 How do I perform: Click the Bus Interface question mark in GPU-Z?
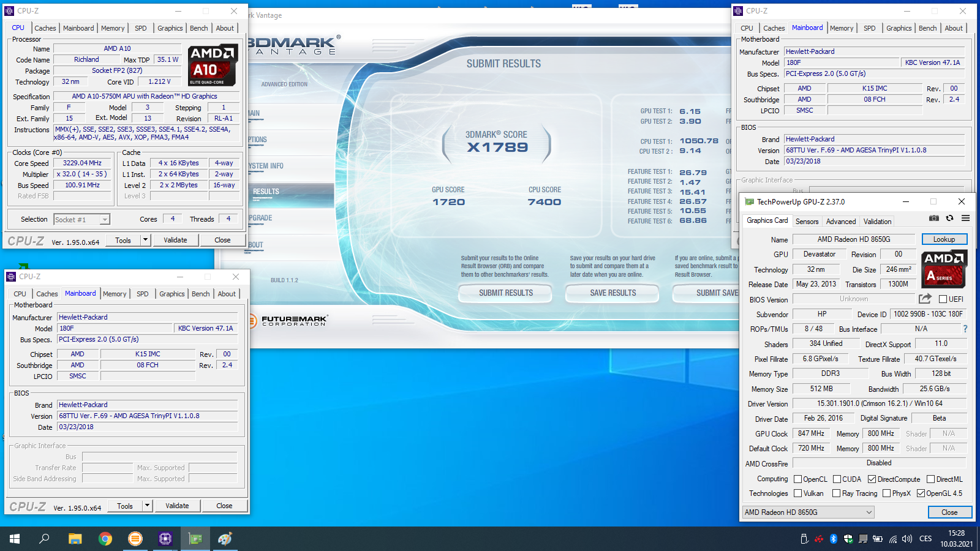pos(965,329)
